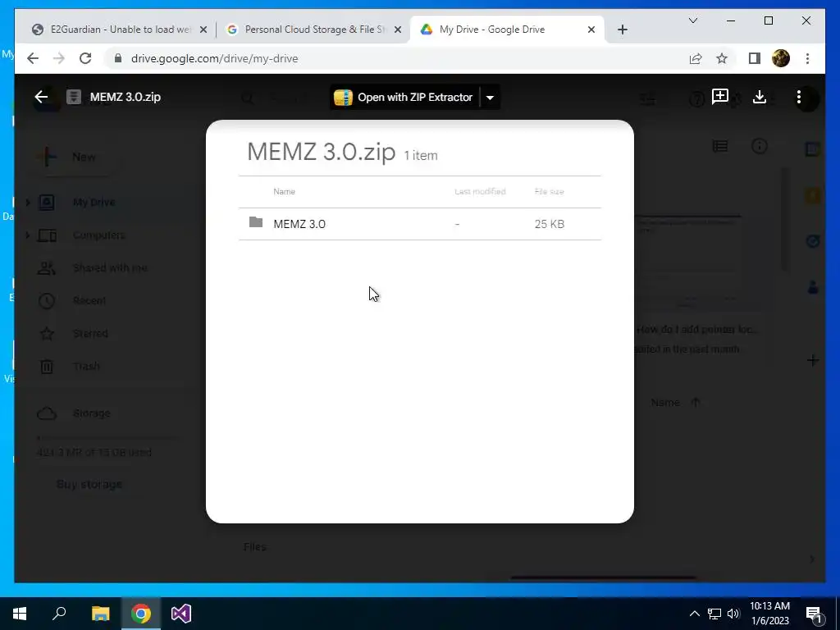The image size is (840, 630).
Task: Click the browser Back arrow
Action: (33, 58)
